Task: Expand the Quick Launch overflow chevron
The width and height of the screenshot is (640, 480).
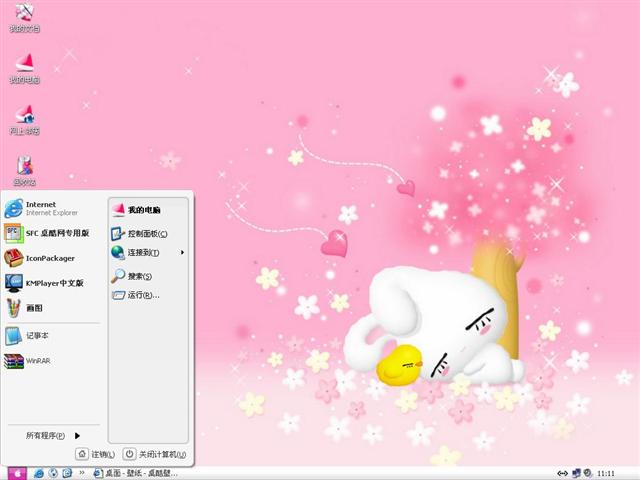Action: [82, 472]
